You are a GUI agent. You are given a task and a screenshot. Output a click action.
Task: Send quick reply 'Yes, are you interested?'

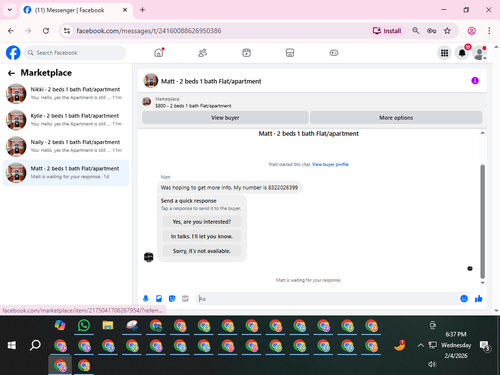coord(202,222)
